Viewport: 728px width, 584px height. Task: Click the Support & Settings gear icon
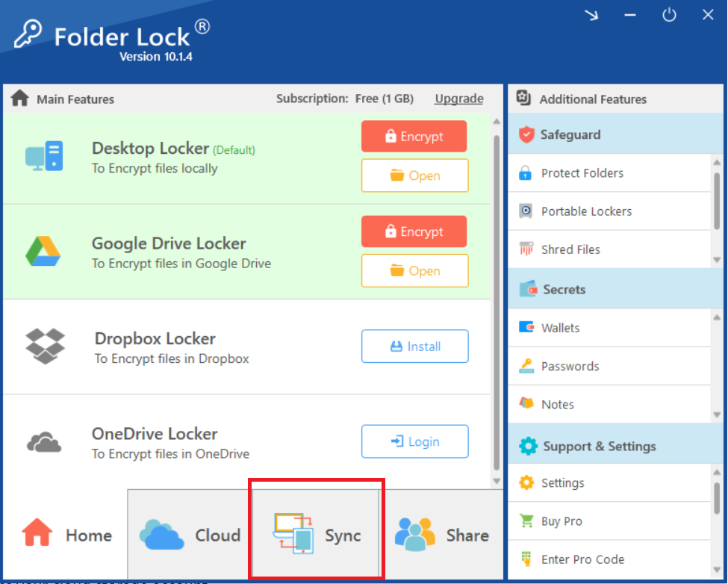529,446
